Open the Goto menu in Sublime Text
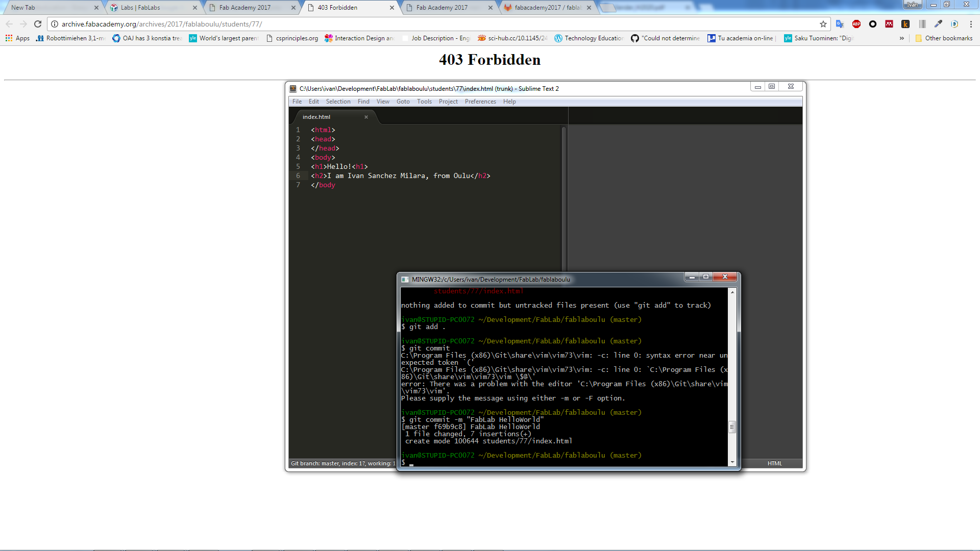980x551 pixels. point(403,102)
